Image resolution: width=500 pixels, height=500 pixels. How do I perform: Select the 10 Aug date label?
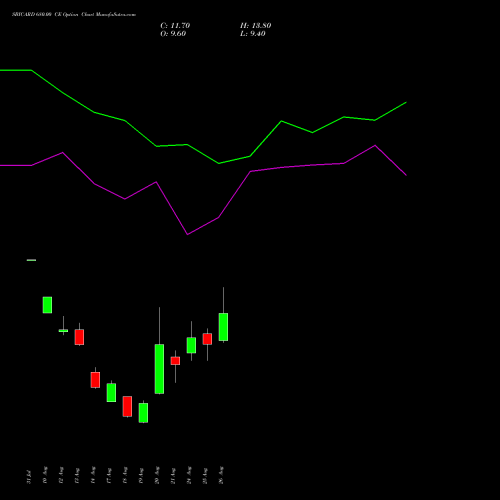pos(45,475)
